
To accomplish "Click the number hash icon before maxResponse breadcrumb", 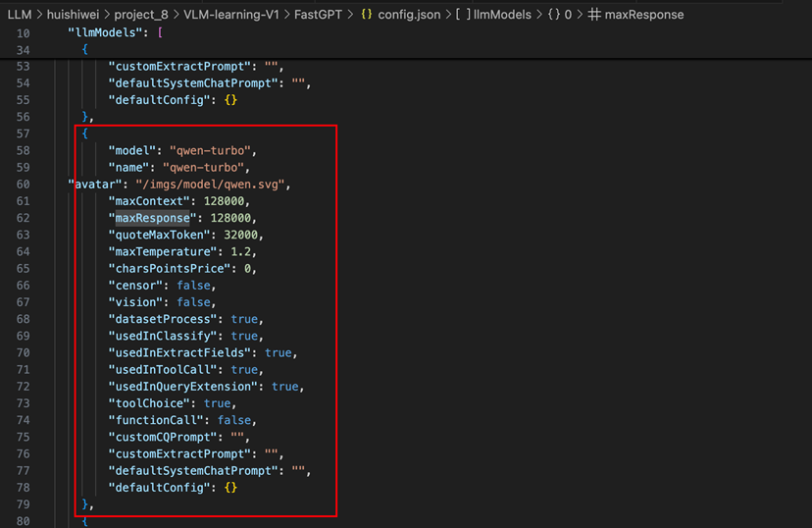I will [593, 15].
